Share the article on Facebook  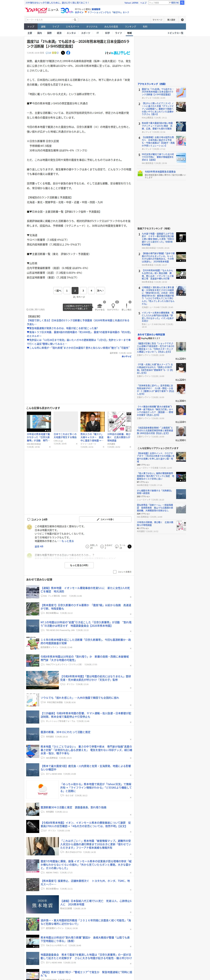68,53
